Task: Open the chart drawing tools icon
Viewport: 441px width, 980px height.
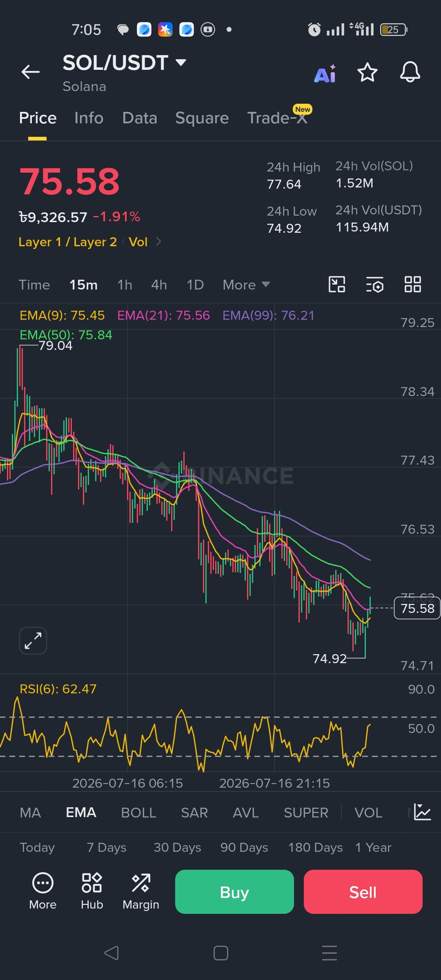Action: (x=337, y=284)
